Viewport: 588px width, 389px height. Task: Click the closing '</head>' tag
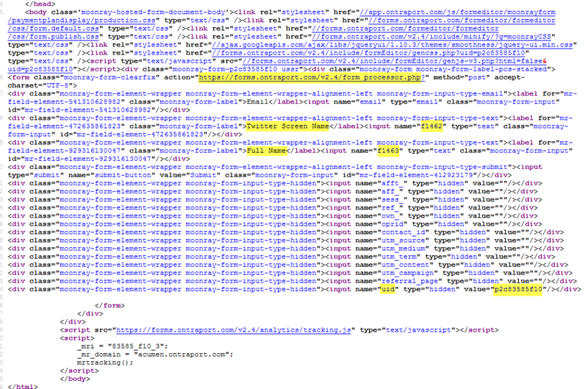click(40, 4)
